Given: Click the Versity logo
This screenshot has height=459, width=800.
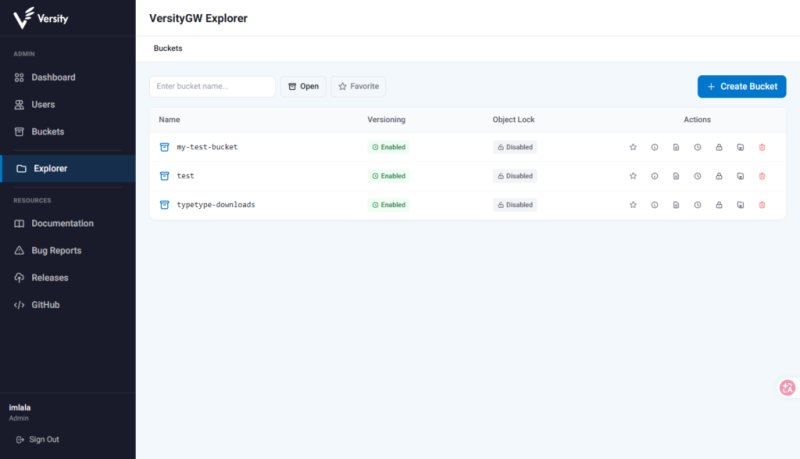Looking at the screenshot, I should (40, 18).
